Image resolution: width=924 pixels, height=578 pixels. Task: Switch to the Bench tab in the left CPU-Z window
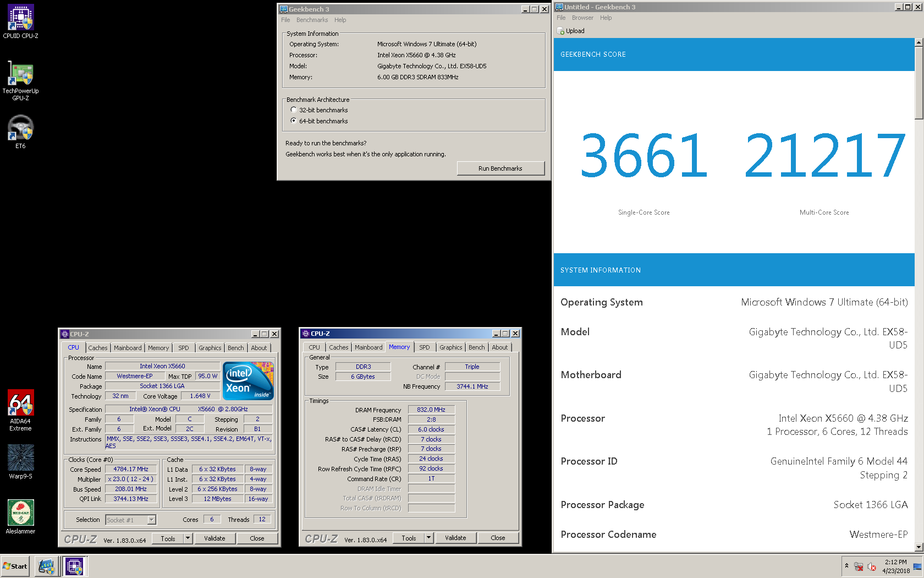tap(236, 348)
